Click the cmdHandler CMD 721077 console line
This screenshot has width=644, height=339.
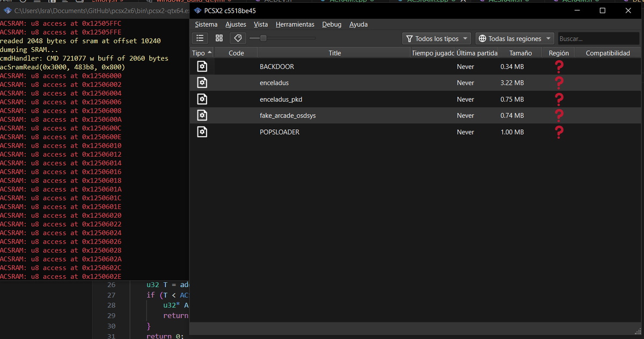(x=84, y=58)
